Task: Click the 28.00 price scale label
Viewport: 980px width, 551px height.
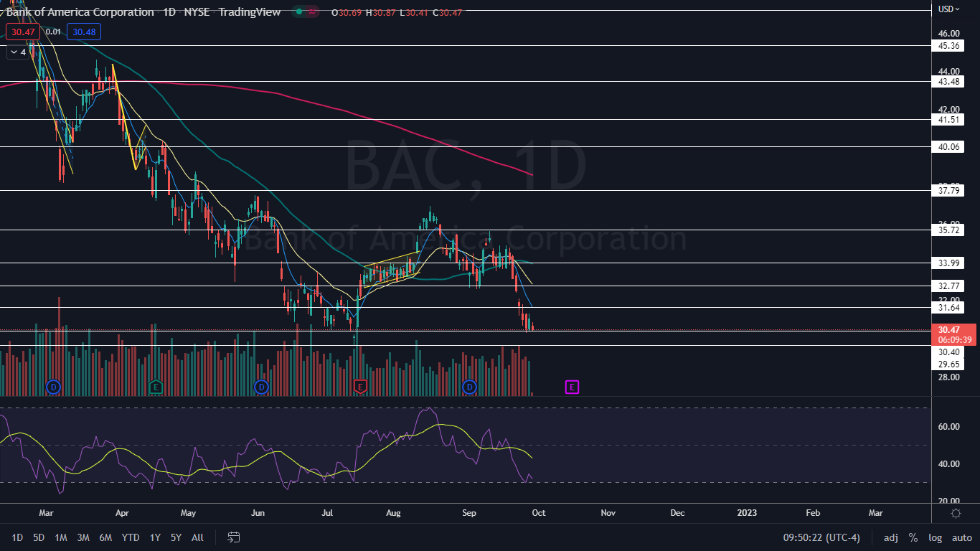Action: [x=949, y=377]
